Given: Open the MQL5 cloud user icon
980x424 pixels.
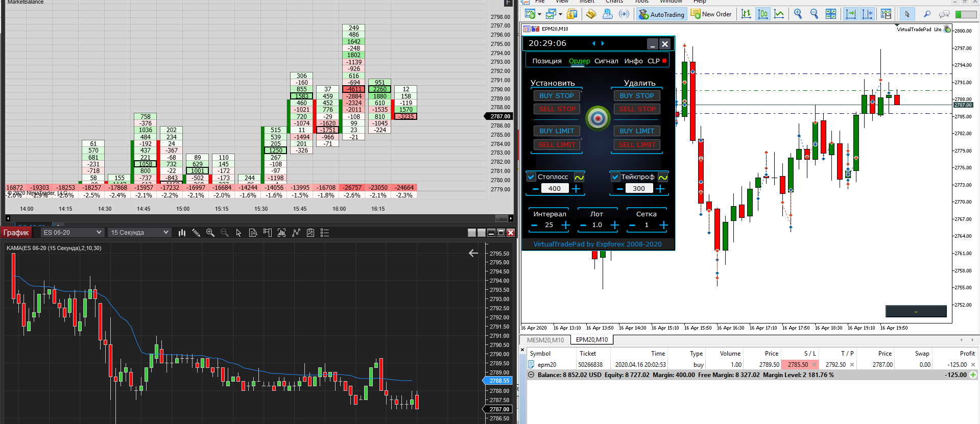Looking at the screenshot, I should pyautogui.click(x=608, y=14).
